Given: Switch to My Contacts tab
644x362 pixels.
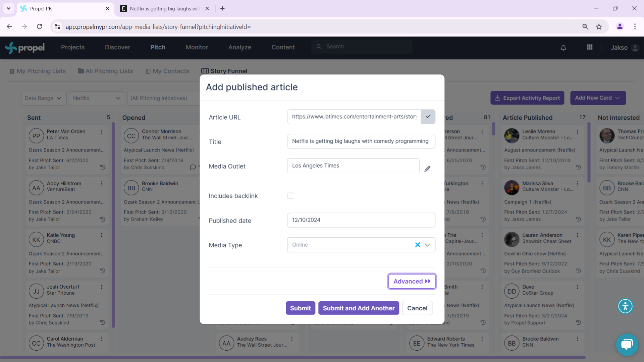Looking at the screenshot, I should [x=167, y=71].
